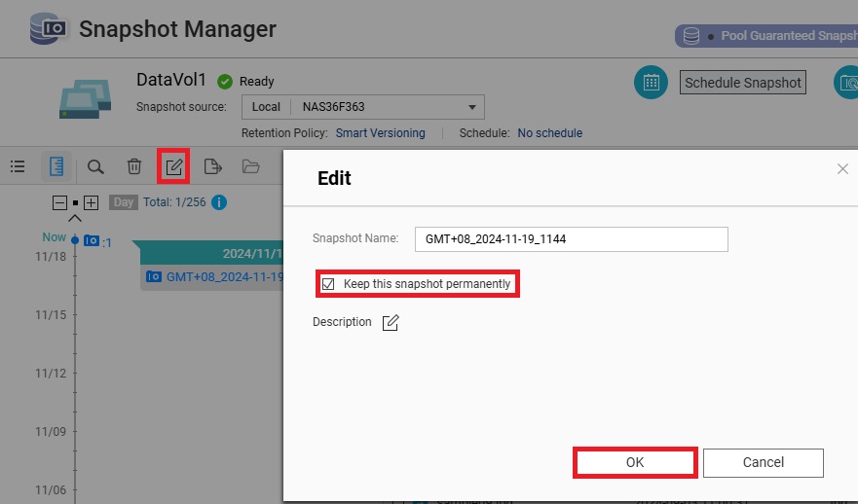Click the delete trash icon

[134, 166]
